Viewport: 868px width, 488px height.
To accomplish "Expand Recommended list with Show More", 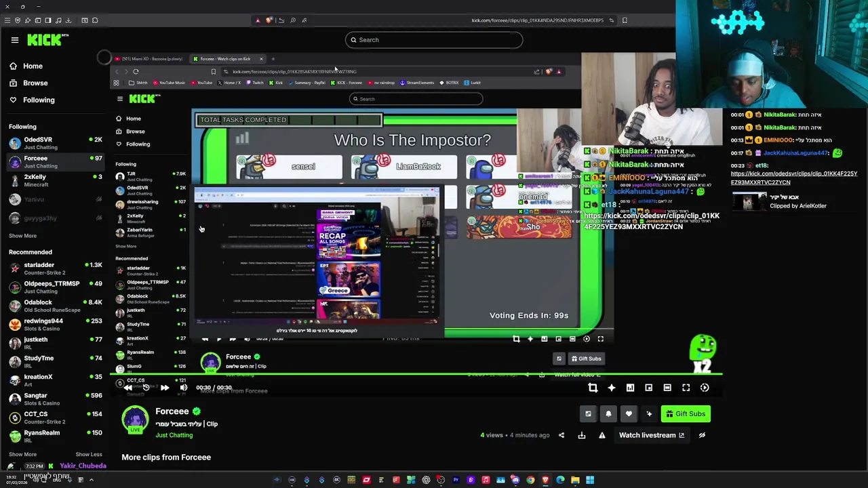I will point(22,455).
